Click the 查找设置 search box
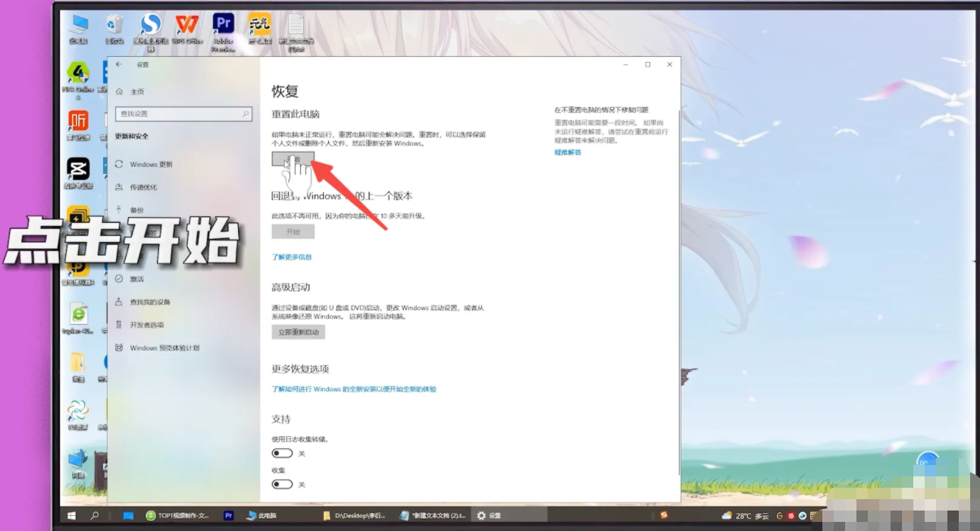The image size is (980, 531). (x=183, y=114)
